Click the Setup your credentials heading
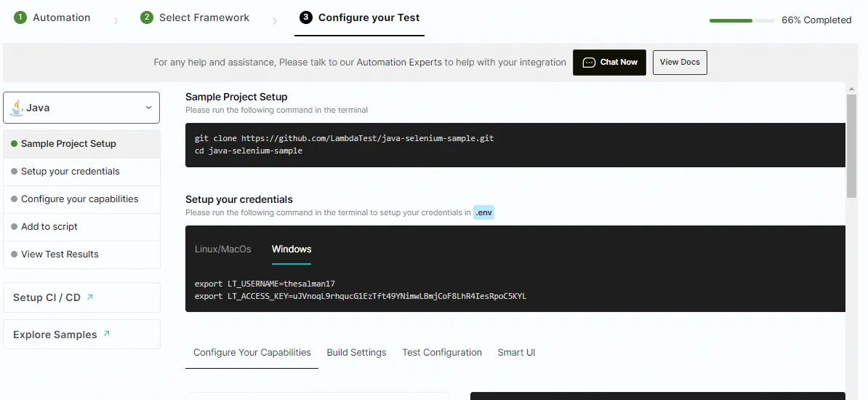 (x=239, y=199)
